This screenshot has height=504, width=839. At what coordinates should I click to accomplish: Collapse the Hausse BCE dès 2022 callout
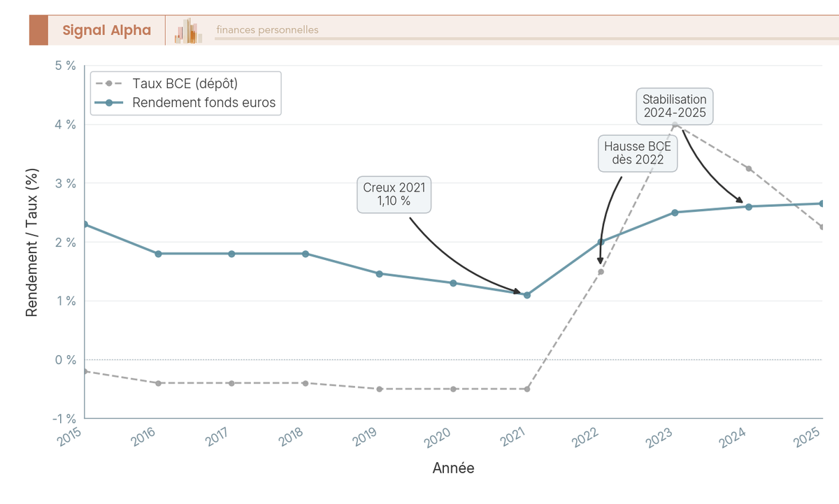click(638, 154)
